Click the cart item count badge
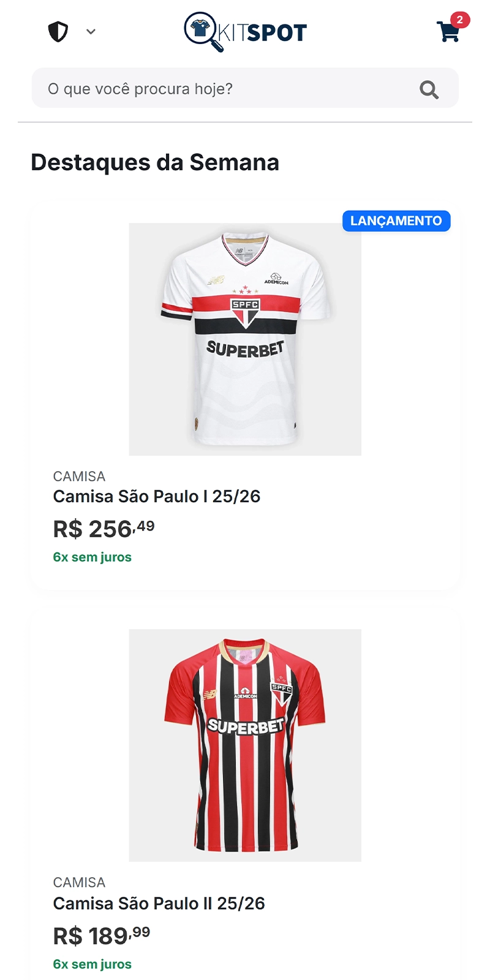Image resolution: width=490 pixels, height=980 pixels. pos(459,20)
